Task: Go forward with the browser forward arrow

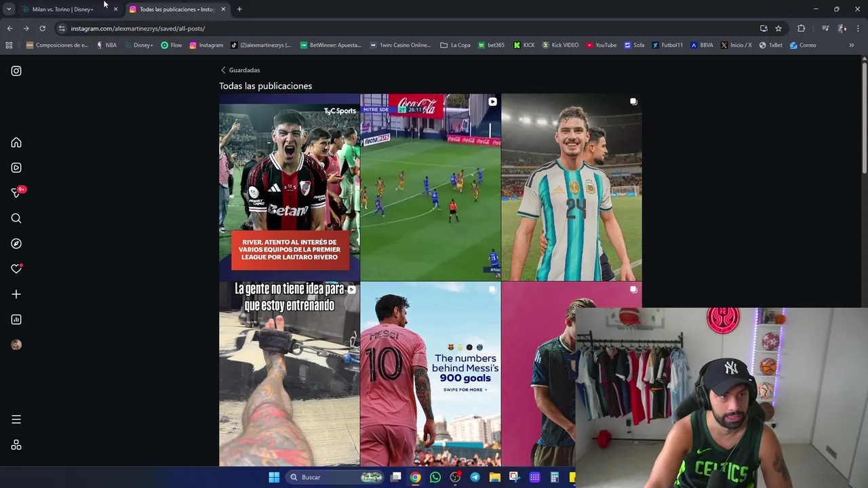Action: click(26, 28)
